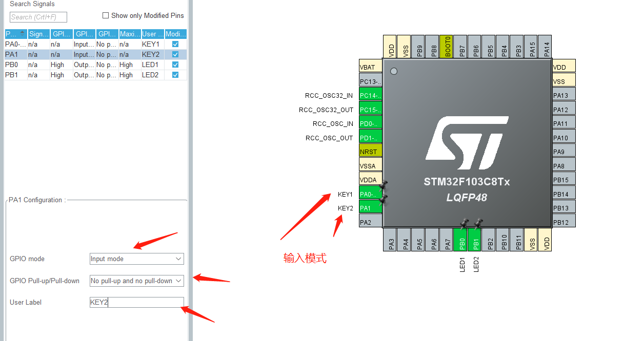
Task: Click the User Label column header
Action: pos(153,34)
